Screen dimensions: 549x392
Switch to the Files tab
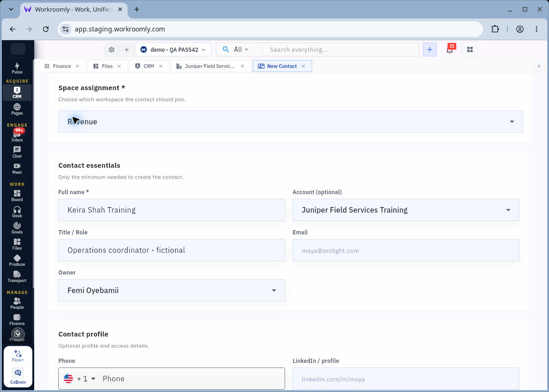[x=103, y=66]
